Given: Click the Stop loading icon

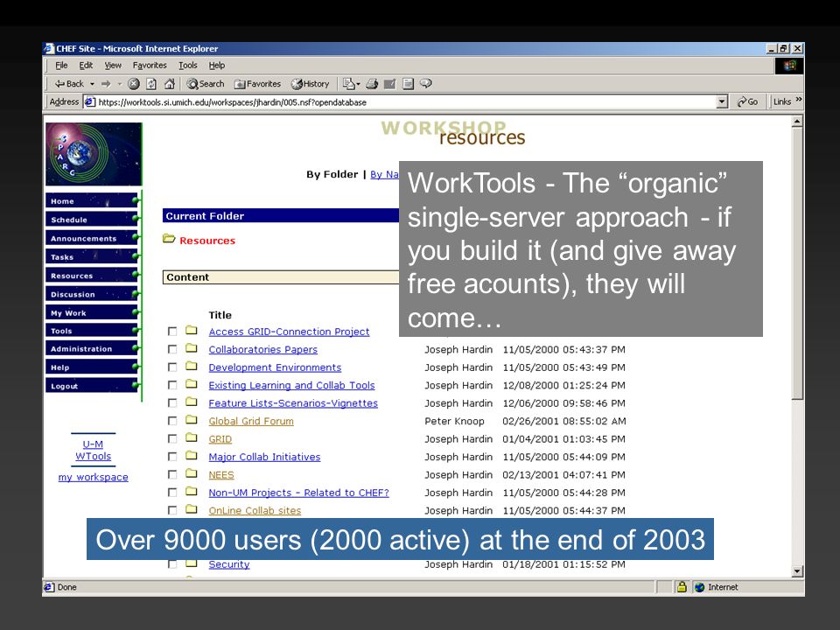Looking at the screenshot, I should click(x=134, y=84).
